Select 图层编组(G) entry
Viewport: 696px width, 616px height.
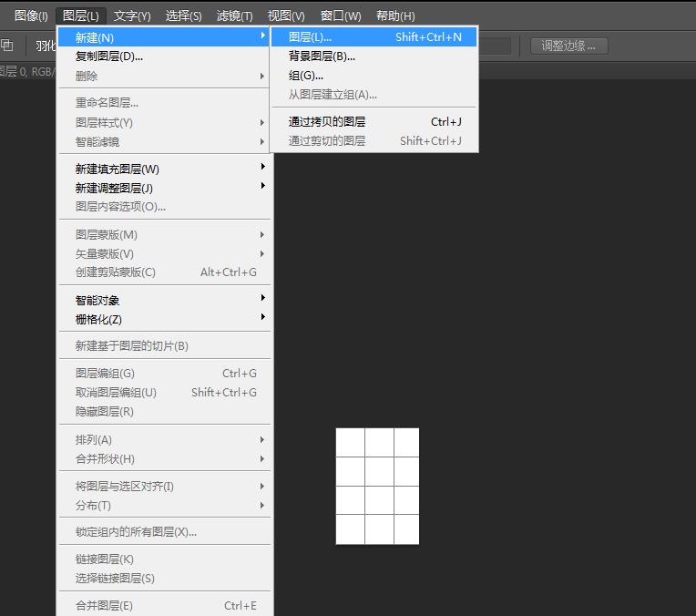(164, 373)
